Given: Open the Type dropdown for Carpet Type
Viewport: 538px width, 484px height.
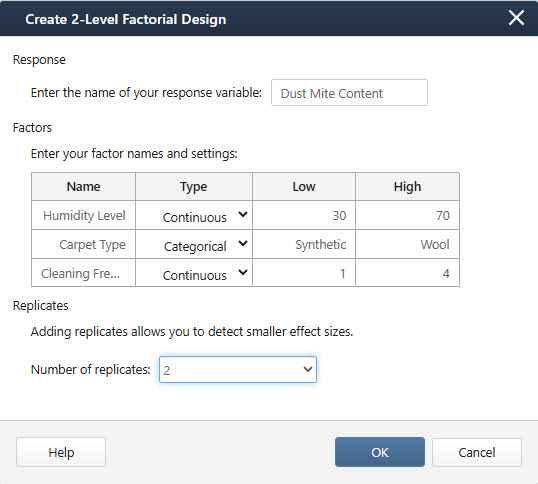Looking at the screenshot, I should coord(194,244).
